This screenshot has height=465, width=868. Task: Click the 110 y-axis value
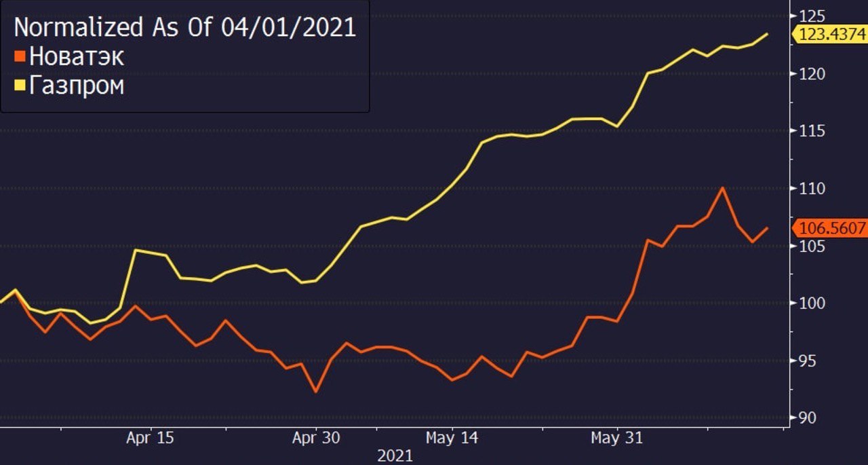tap(813, 188)
